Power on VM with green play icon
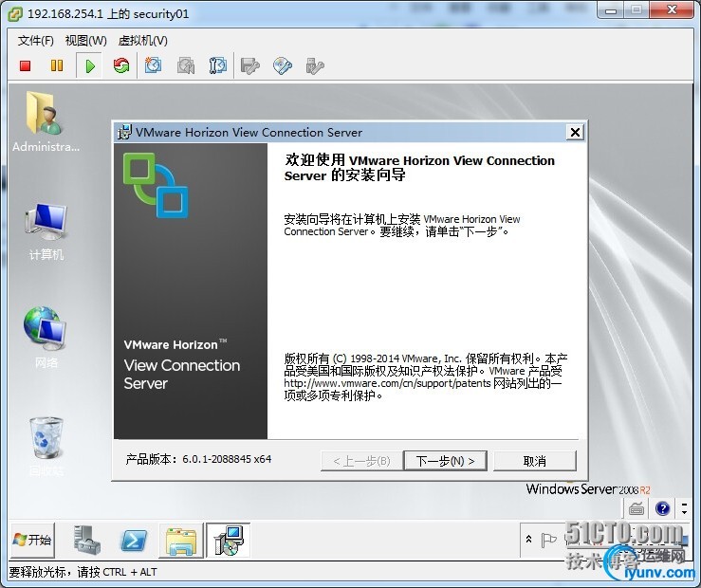The height and width of the screenshot is (588, 701). (x=90, y=66)
